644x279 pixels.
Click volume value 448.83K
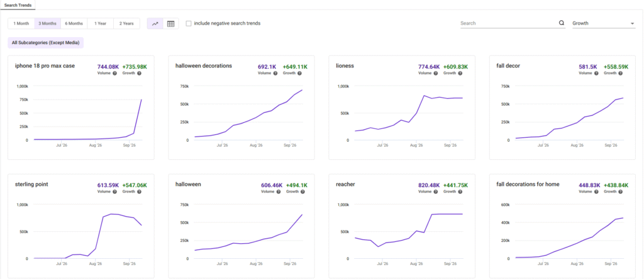(590, 185)
